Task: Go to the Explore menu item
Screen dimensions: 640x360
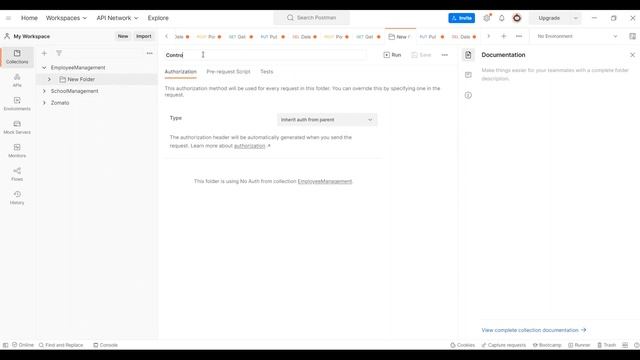Action: (x=158, y=18)
